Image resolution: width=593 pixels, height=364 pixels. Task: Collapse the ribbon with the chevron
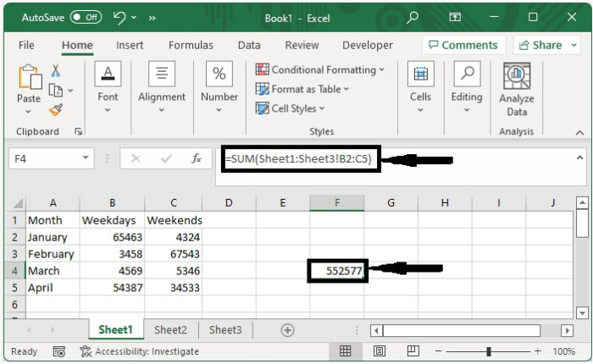click(x=579, y=132)
